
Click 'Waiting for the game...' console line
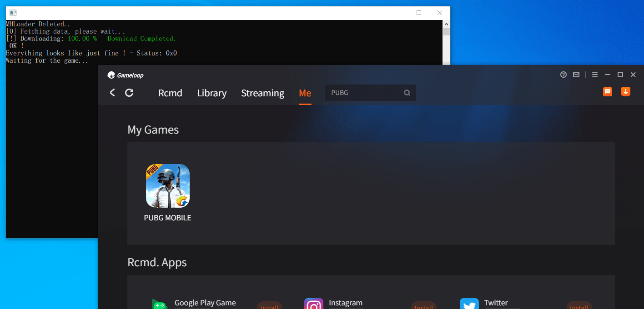(47, 60)
